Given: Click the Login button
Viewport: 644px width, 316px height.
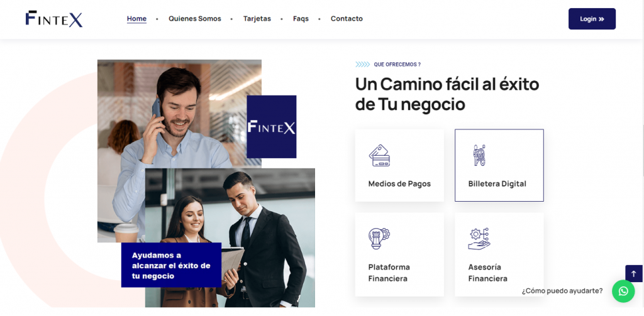Looking at the screenshot, I should point(592,19).
